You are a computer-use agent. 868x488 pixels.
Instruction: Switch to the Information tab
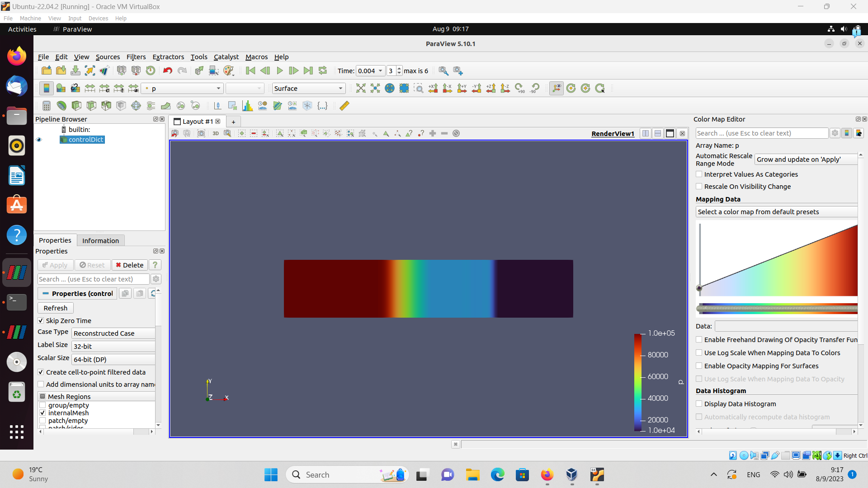pyautogui.click(x=100, y=241)
